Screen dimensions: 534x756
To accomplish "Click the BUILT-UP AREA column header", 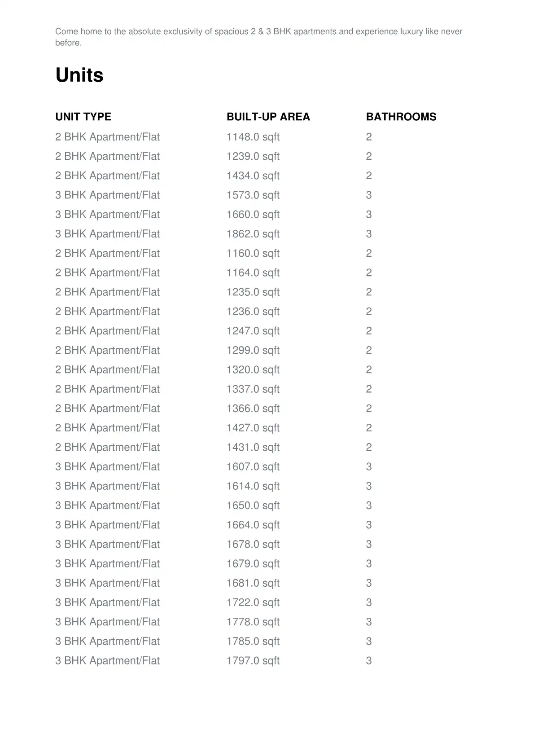I will click(x=268, y=117).
